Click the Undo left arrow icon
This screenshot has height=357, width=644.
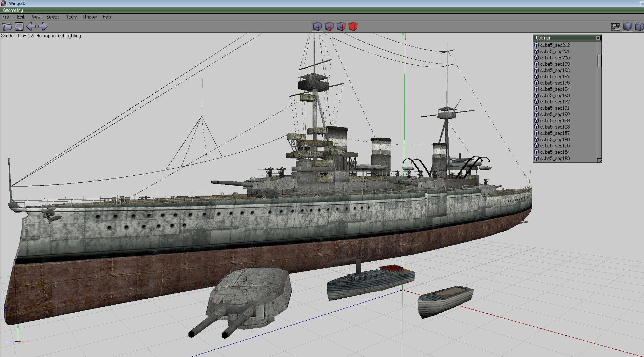[31, 27]
